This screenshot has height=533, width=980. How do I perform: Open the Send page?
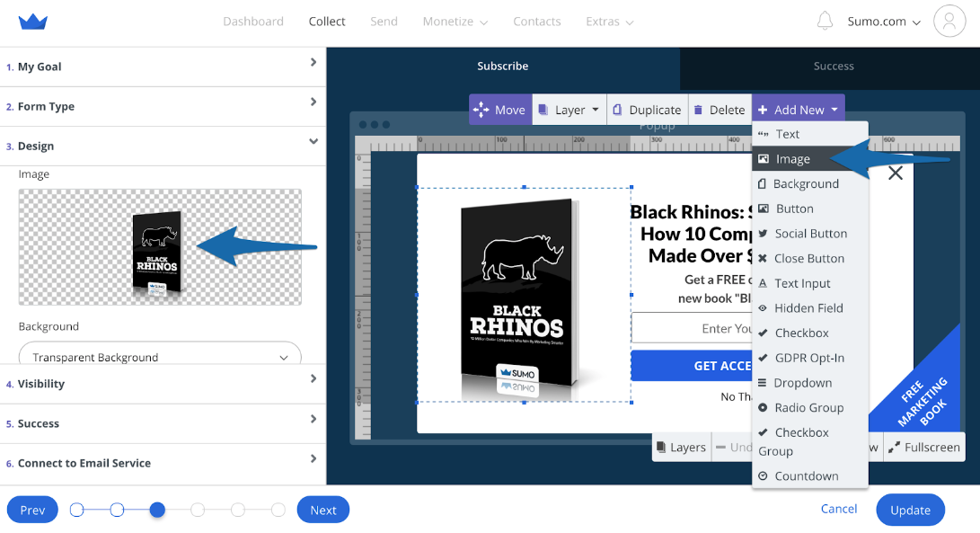pyautogui.click(x=384, y=22)
